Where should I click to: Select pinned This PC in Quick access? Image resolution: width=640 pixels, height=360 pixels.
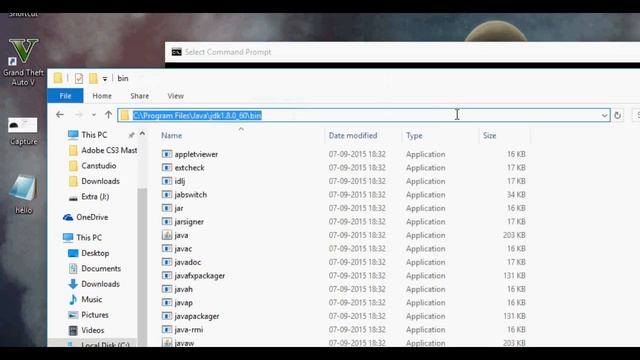click(x=94, y=135)
